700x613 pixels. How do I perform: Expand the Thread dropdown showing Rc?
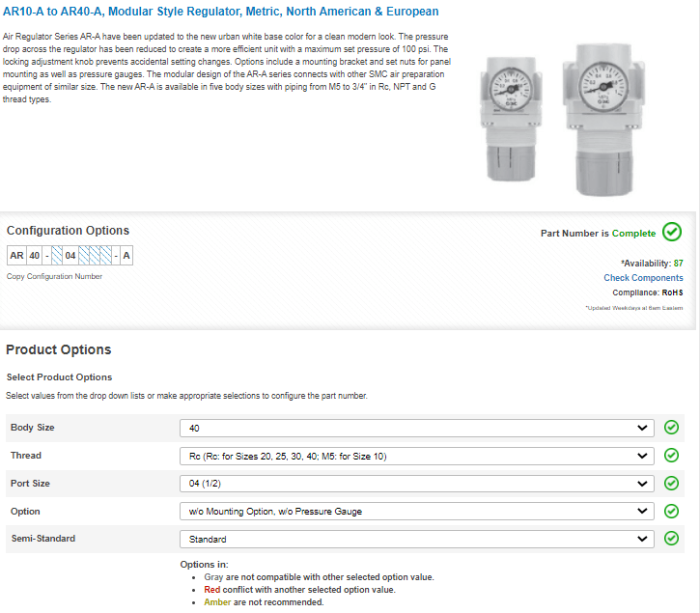pyautogui.click(x=416, y=456)
